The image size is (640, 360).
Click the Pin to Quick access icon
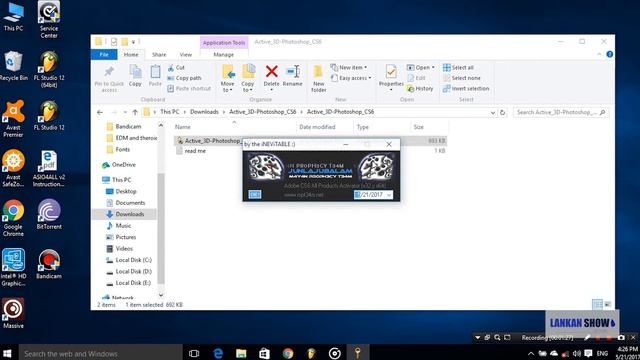[x=109, y=73]
